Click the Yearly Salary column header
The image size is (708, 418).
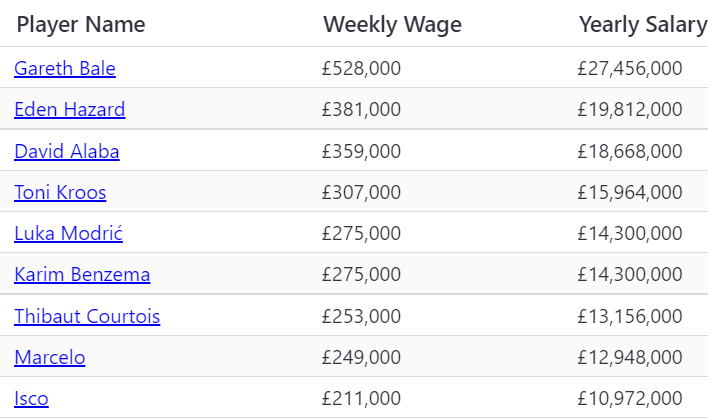[642, 24]
